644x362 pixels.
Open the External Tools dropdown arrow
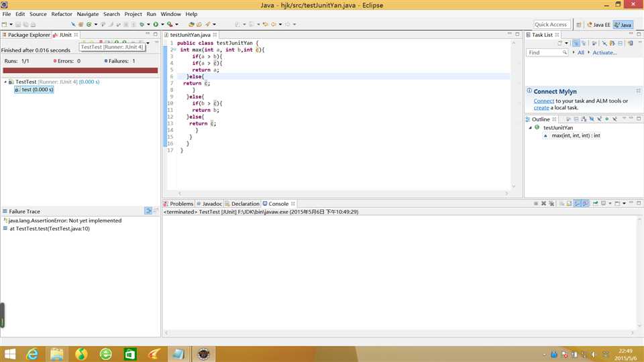pos(176,24)
